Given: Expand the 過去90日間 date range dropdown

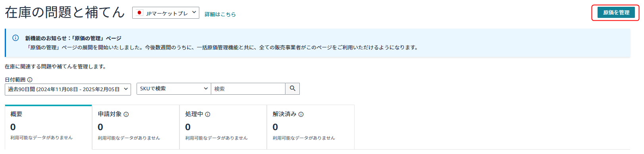Looking at the screenshot, I should [68, 89].
